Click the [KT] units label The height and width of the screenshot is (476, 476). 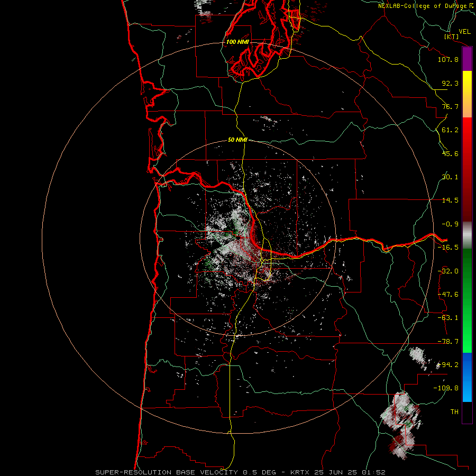click(452, 36)
